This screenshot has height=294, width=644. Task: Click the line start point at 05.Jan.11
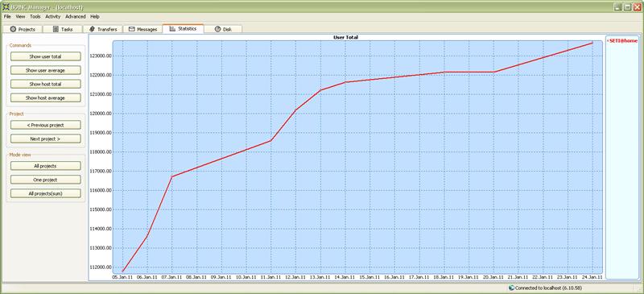click(x=122, y=271)
